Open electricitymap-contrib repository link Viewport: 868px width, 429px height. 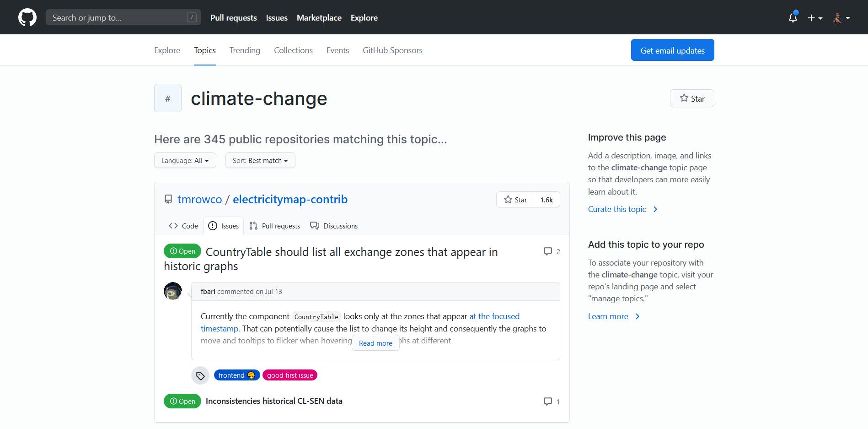tap(290, 200)
